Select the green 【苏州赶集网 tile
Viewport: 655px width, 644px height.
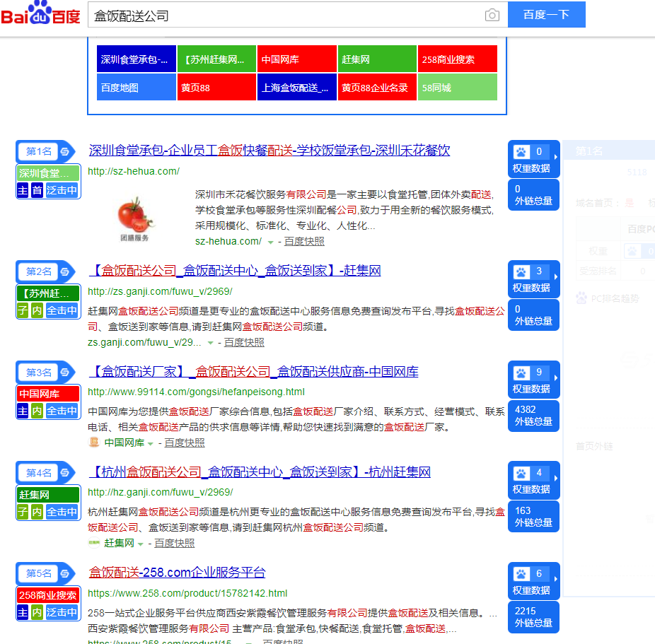click(x=216, y=59)
